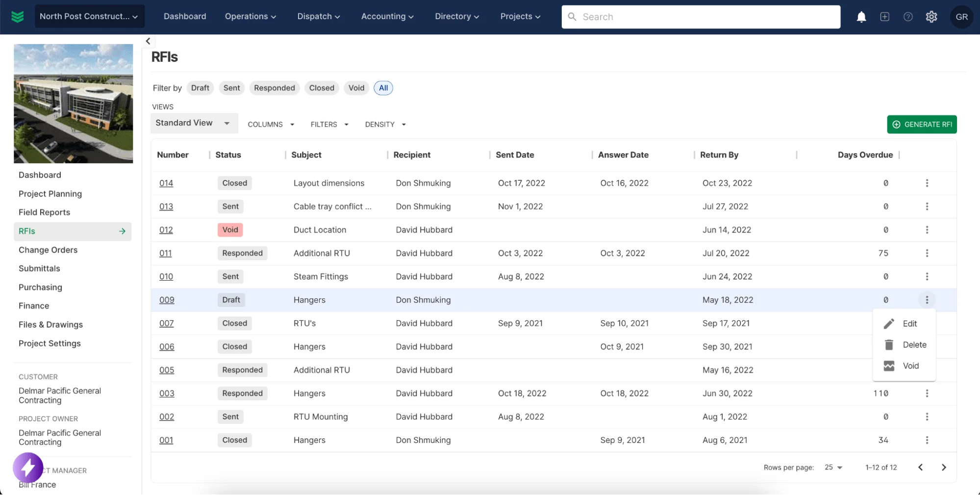Click the GR user avatar
The width and height of the screenshot is (980, 495).
pos(961,17)
